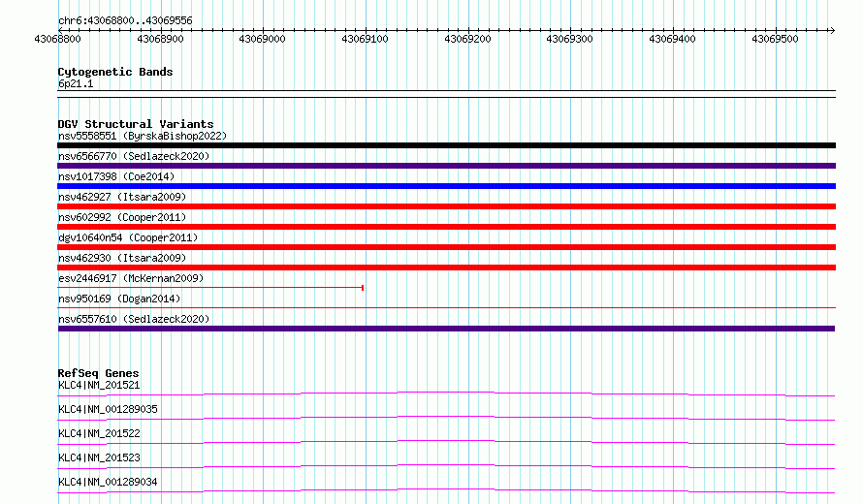Click the RefSeq Genes track title

pyautogui.click(x=98, y=373)
